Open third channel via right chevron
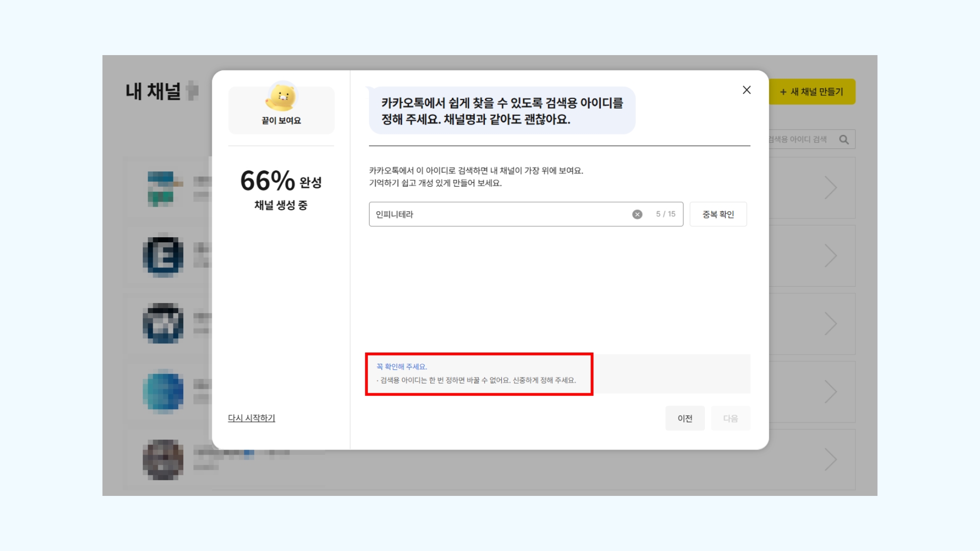Screen dimensions: 980x551 (830, 324)
